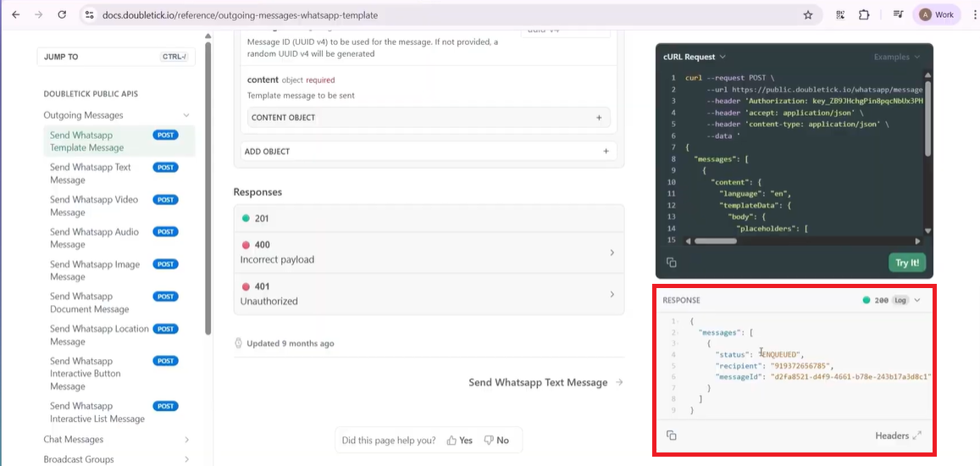980x466 pixels.
Task: Open Send Whatsapp Video Message page
Action: coord(93,206)
